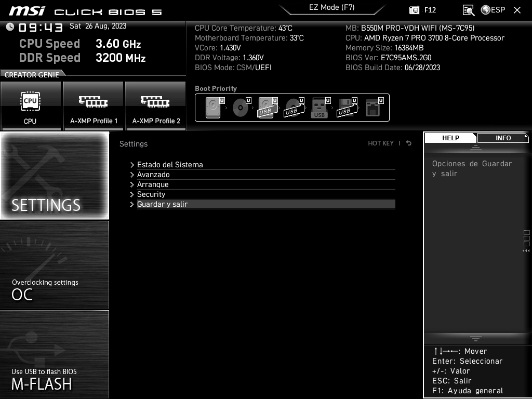Switch to the INFO tab
This screenshot has height=399, width=532.
[503, 138]
